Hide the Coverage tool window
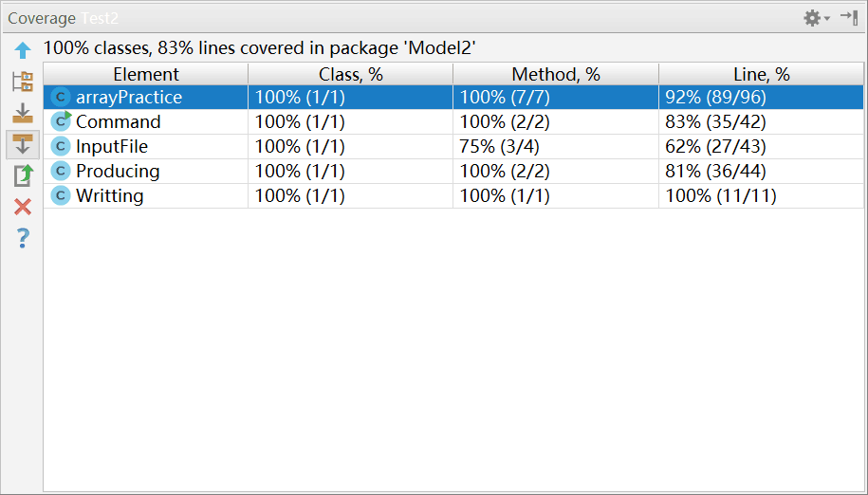868x495 pixels. coord(849,18)
